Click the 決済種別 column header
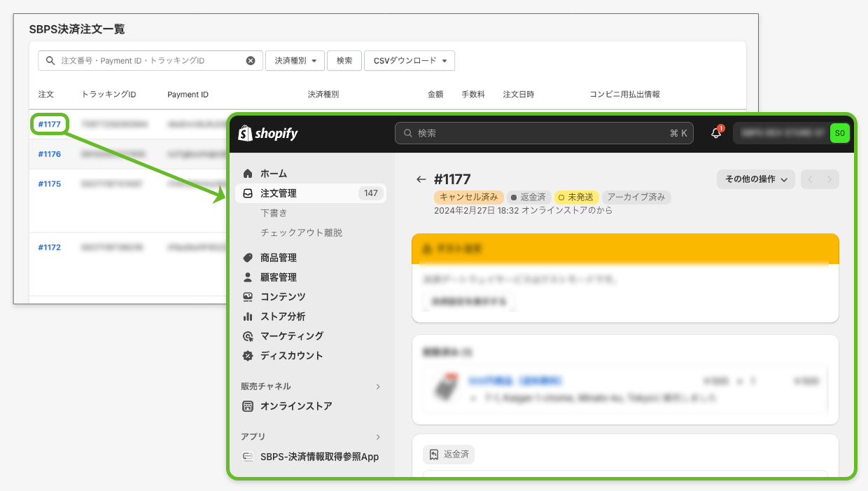Image resolution: width=868 pixels, height=491 pixels. pos(323,95)
